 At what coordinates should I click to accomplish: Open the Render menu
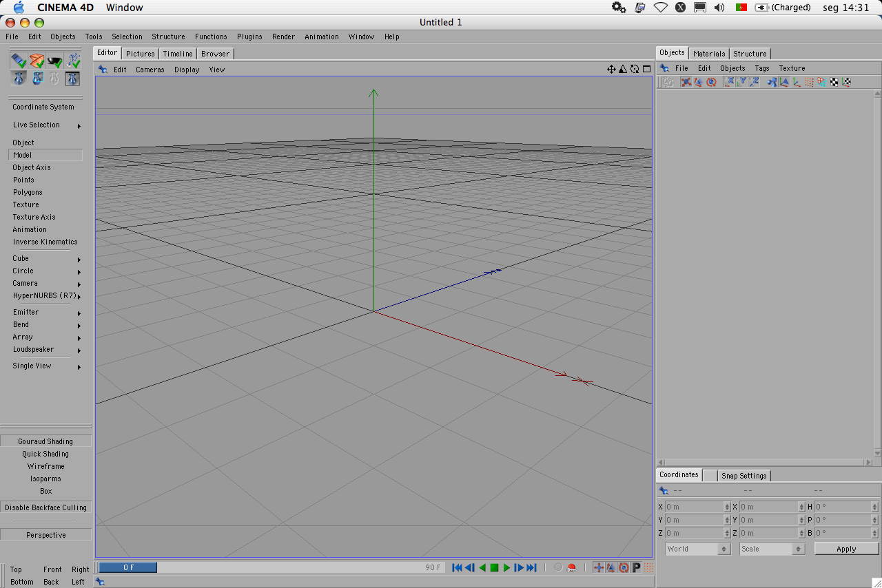click(x=283, y=36)
